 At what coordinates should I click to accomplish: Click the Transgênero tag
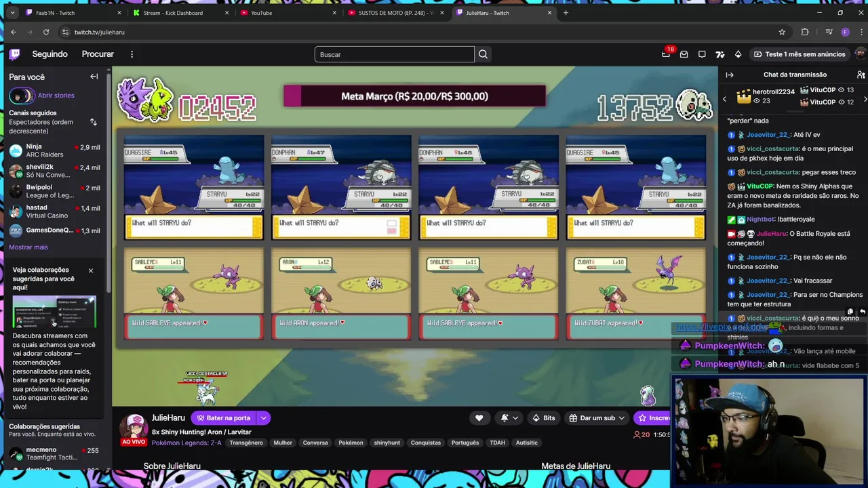(246, 443)
